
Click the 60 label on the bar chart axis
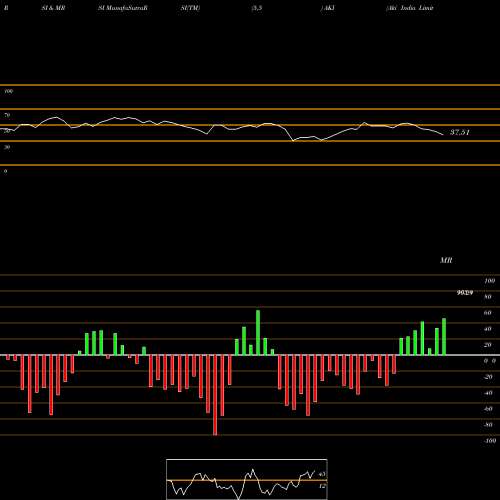(x=488, y=313)
